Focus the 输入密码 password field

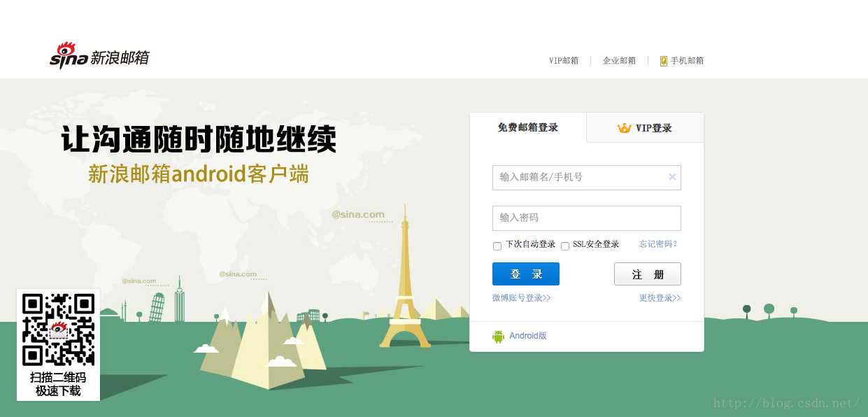pyautogui.click(x=587, y=218)
